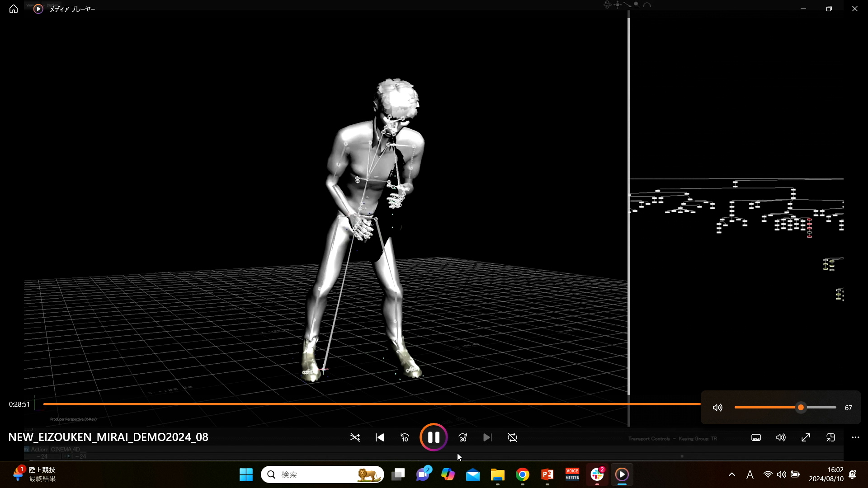
Task: Pause the video playback
Action: tap(434, 437)
